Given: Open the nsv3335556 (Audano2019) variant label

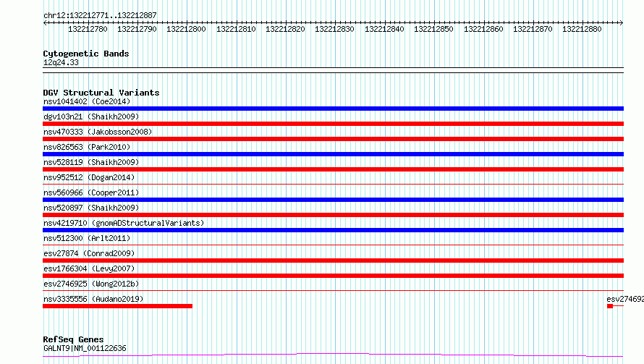Looking at the screenshot, I should [93, 299].
